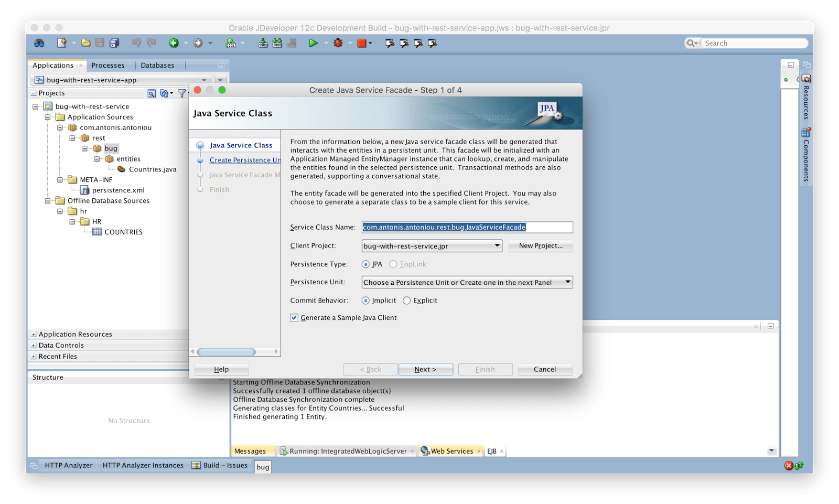This screenshot has width=839, height=504.
Task: Click the log panel scroll down arrow
Action: pos(771,451)
